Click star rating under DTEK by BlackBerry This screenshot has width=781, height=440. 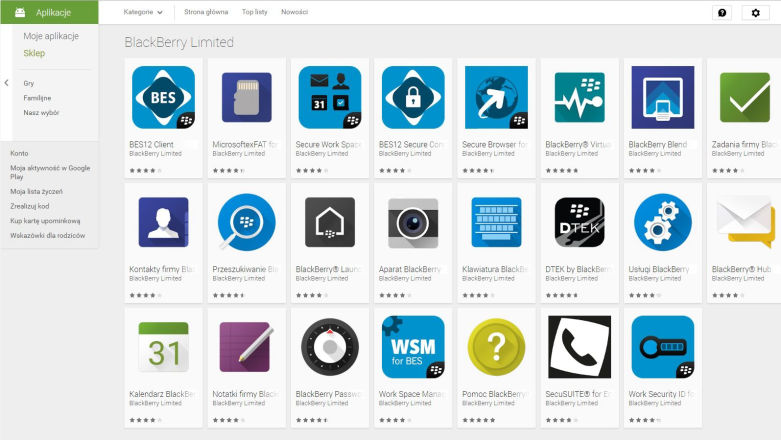click(561, 295)
